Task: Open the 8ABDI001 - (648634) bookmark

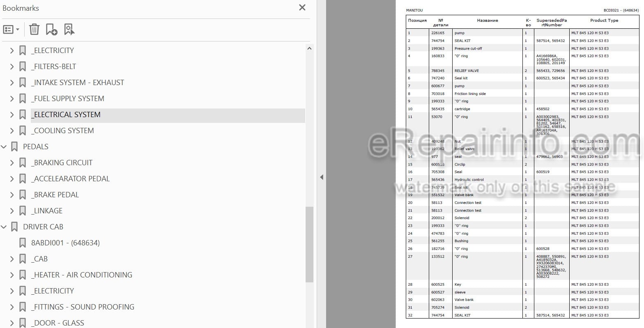Action: [x=65, y=243]
